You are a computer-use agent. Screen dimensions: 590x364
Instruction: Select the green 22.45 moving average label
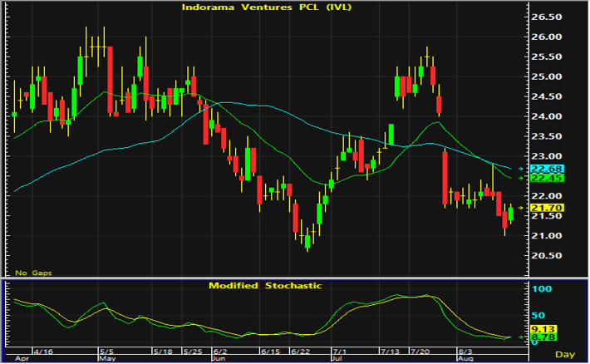(547, 178)
